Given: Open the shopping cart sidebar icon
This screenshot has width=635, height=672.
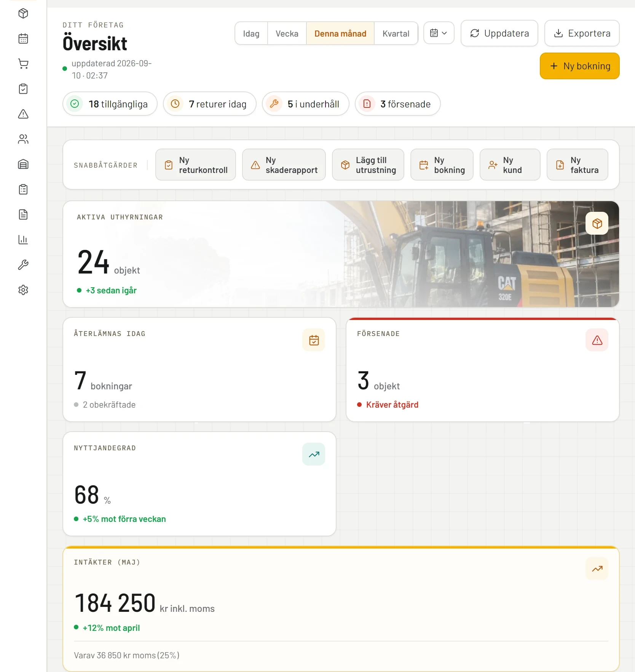Looking at the screenshot, I should coord(23,64).
